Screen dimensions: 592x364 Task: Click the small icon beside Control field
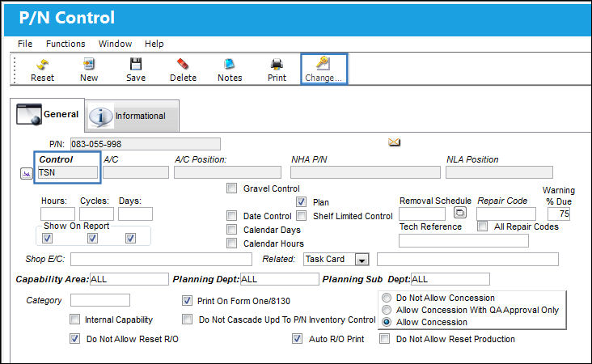[x=27, y=174]
